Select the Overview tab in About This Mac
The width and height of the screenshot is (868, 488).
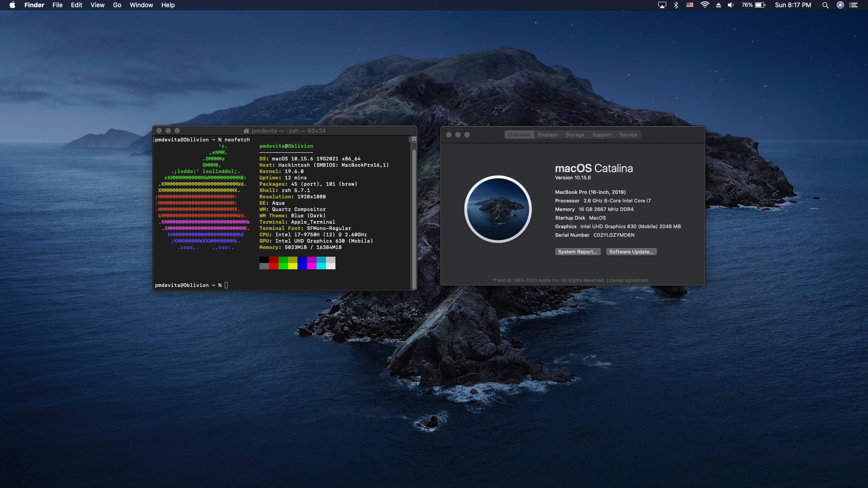pyautogui.click(x=519, y=135)
